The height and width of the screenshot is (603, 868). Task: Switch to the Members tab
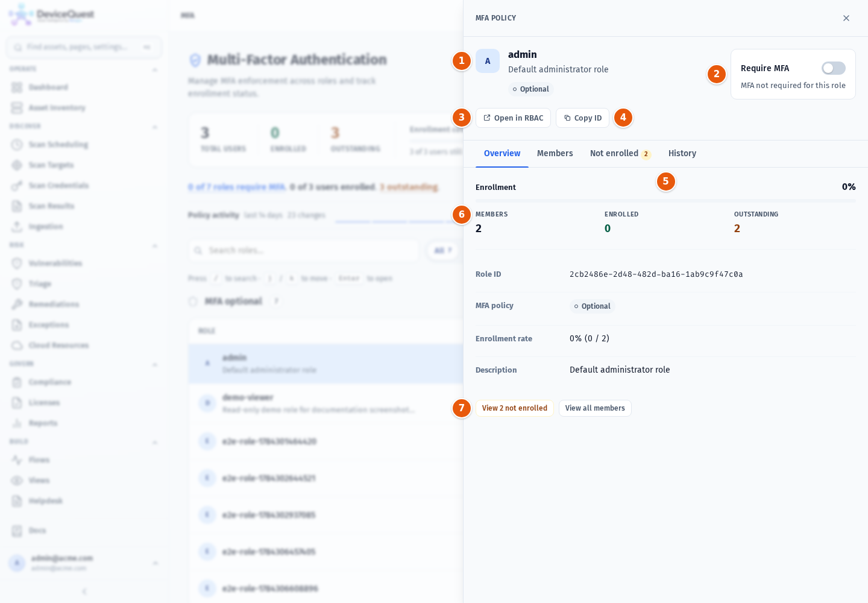pos(555,153)
